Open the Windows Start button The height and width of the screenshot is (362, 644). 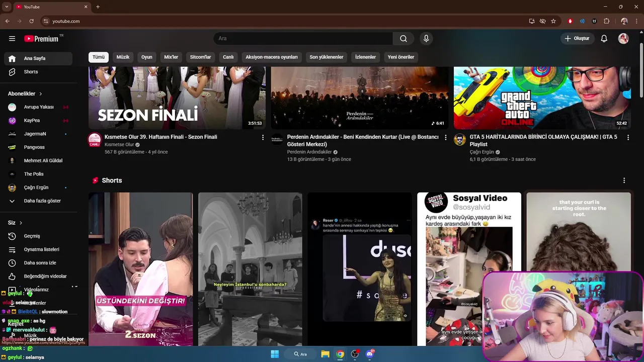pyautogui.click(x=275, y=354)
